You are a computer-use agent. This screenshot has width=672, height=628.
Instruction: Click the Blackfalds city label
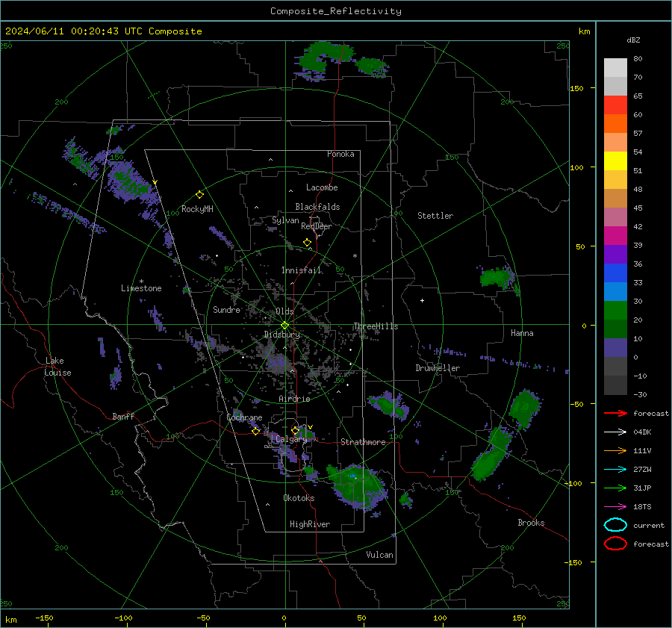[317, 207]
